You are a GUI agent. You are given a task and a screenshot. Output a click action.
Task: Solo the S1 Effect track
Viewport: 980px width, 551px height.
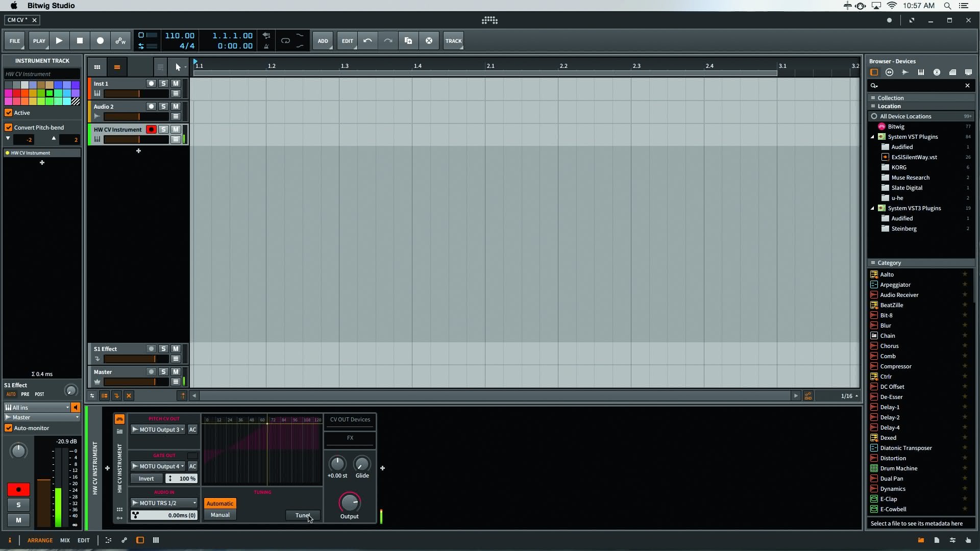(x=163, y=349)
